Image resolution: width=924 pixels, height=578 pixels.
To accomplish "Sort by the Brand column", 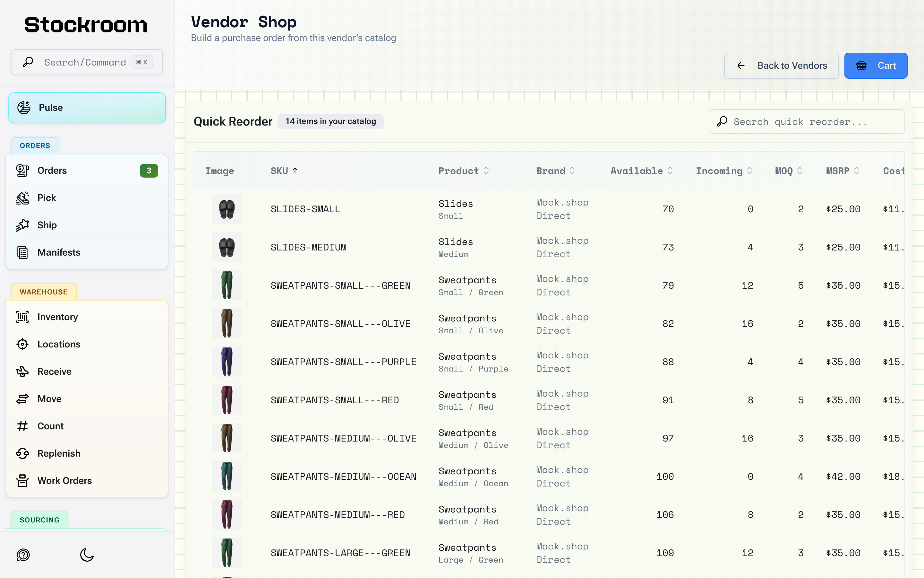I will 556,171.
